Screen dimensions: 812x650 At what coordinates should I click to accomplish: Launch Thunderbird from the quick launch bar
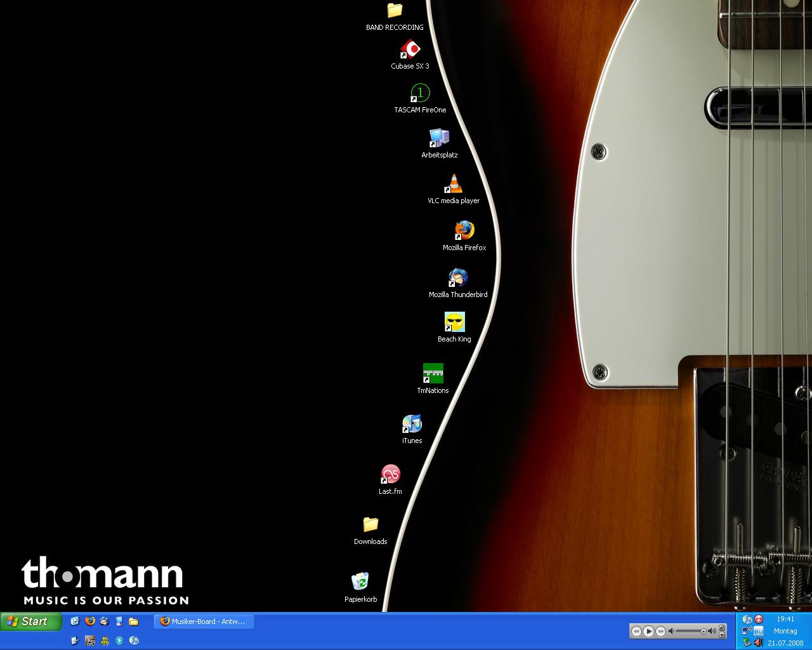(105, 621)
